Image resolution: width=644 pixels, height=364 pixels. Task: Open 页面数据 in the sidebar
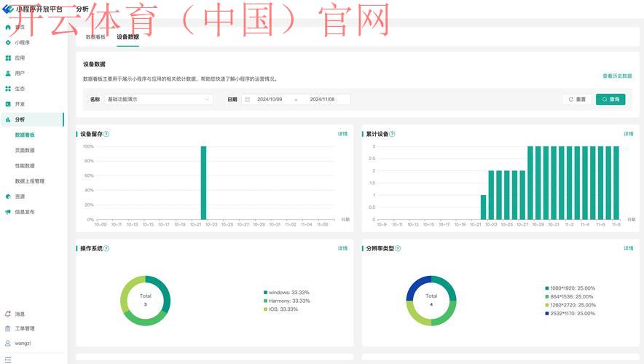tap(25, 150)
